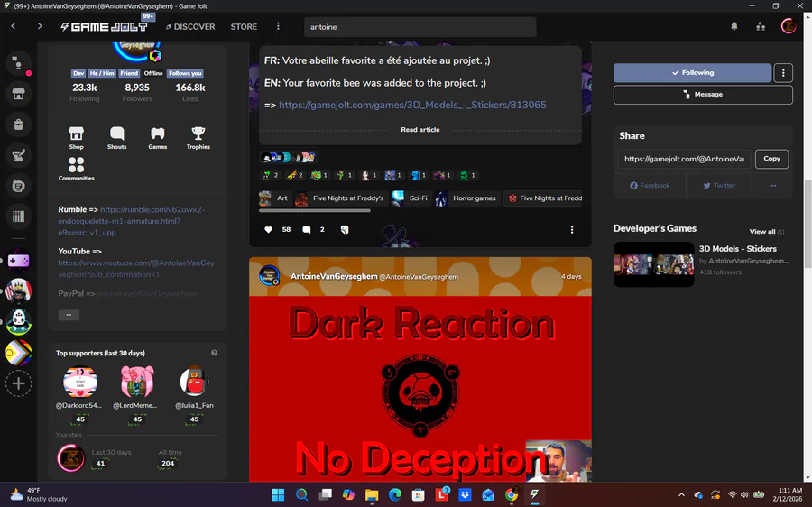
Task: Open @LordMeme supporter avatar
Action: pyautogui.click(x=137, y=382)
